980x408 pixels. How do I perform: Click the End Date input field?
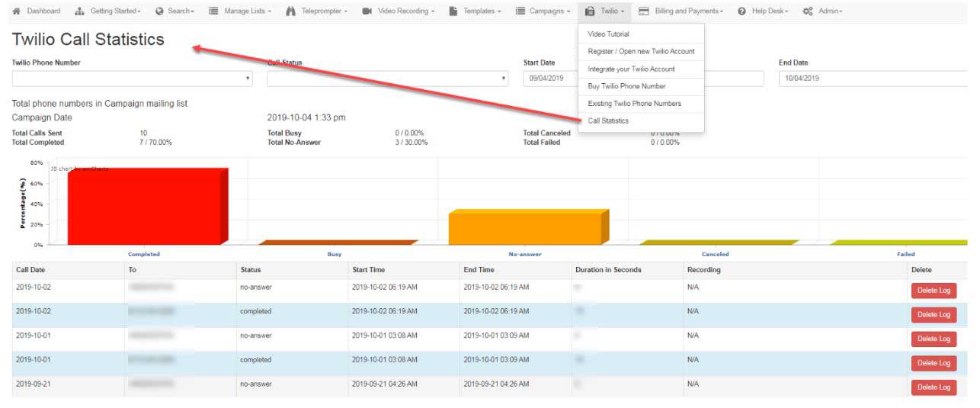pos(872,79)
